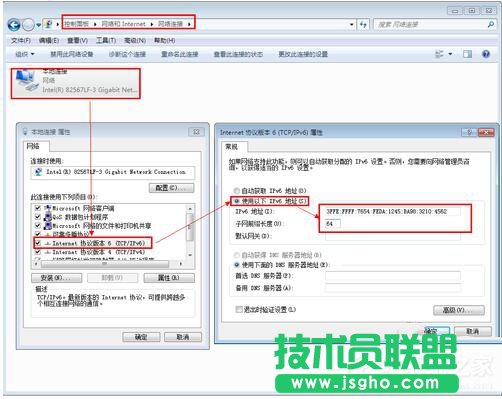Image resolution: width=502 pixels, height=399 pixels.
Task: Click the Forward navigation arrow button
Action: tap(28, 25)
